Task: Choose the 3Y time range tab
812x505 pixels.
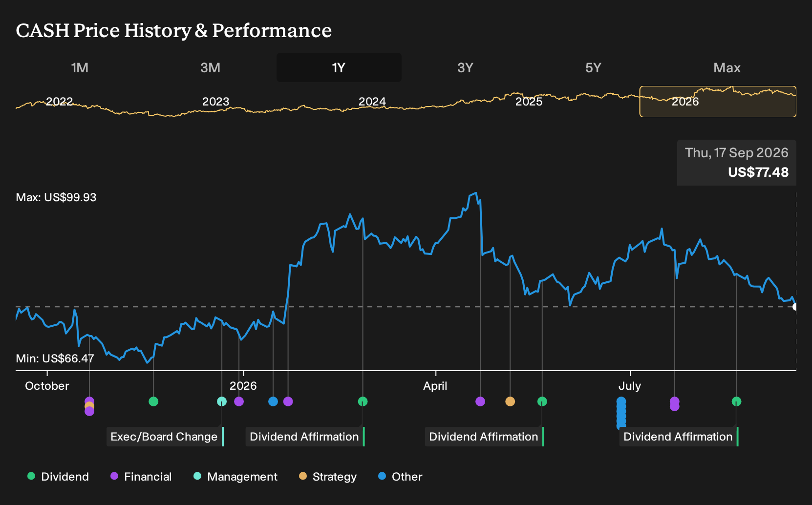Action: pos(465,68)
